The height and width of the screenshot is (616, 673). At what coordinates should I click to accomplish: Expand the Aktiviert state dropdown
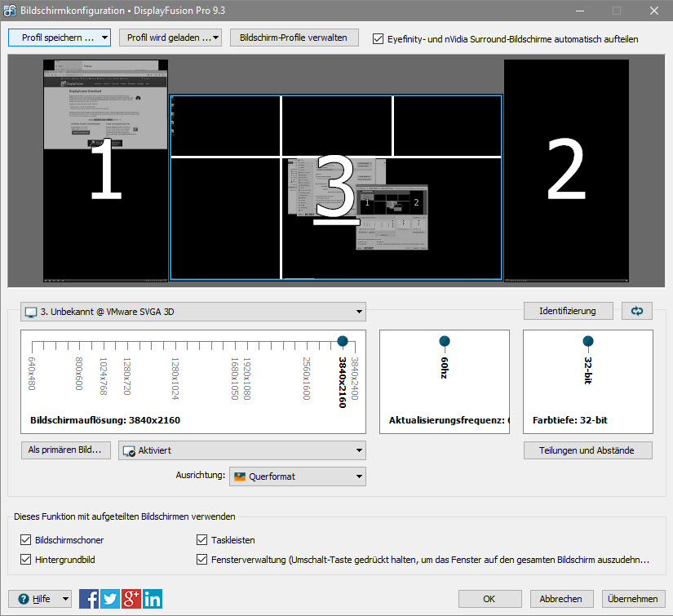coord(241,450)
